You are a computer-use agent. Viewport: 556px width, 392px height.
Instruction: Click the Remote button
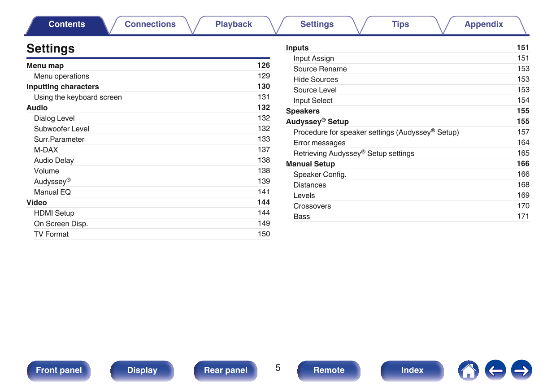click(329, 370)
